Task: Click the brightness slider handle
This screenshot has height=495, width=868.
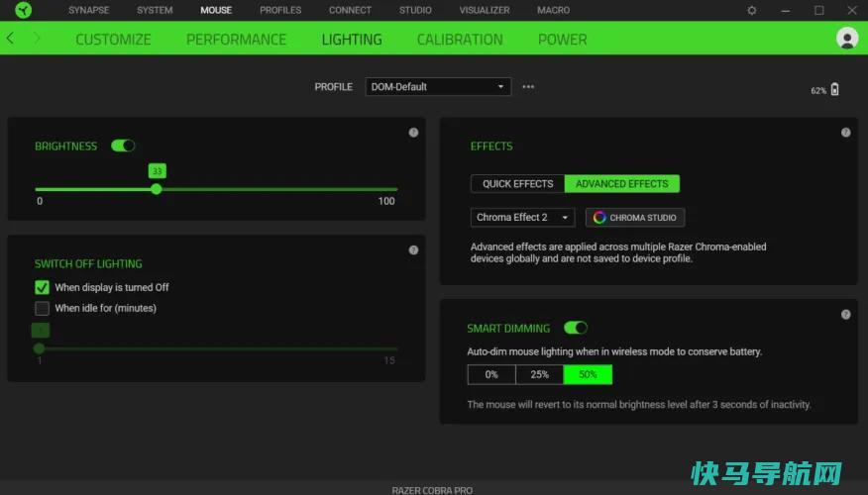Action: pyautogui.click(x=157, y=189)
